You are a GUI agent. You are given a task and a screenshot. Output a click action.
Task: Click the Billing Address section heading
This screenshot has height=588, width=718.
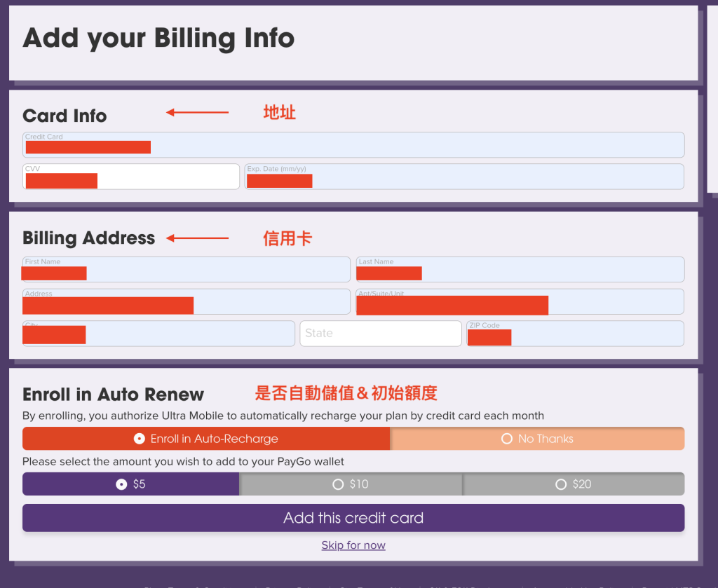pos(88,238)
